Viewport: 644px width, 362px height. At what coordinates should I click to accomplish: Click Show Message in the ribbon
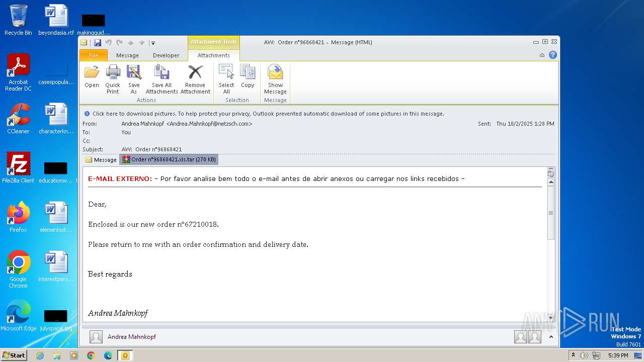pos(275,79)
